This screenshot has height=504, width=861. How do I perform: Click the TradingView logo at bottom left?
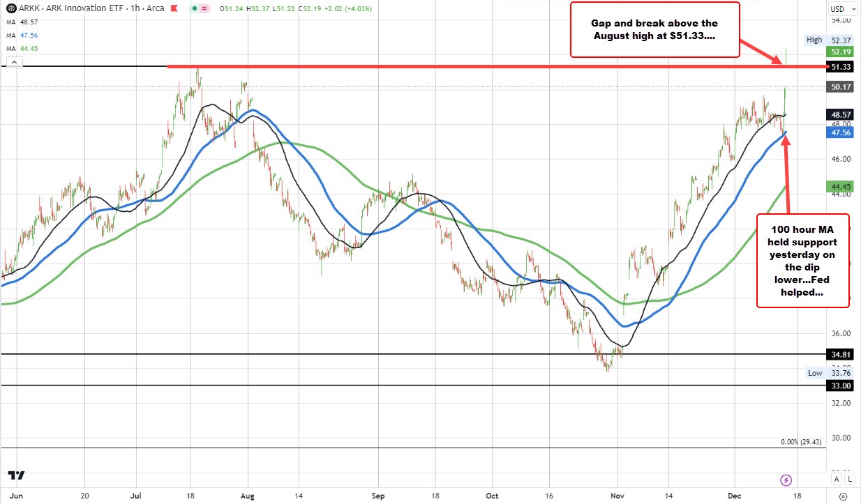(x=17, y=475)
